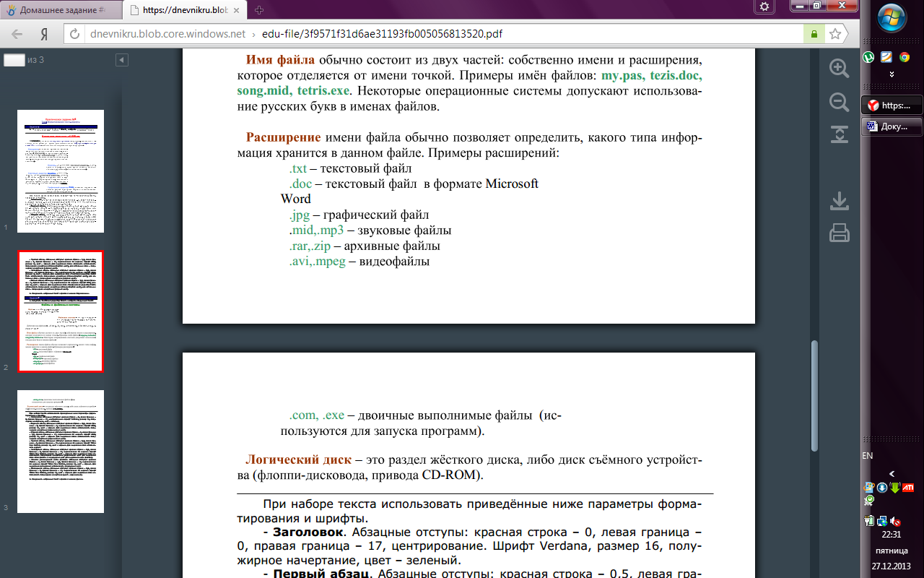Click the blue download circle tray icon
Viewport: 924px width, 578px height.
point(882,488)
